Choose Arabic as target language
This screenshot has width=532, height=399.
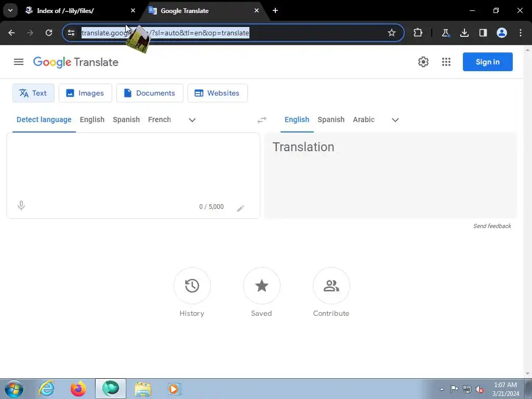(364, 119)
